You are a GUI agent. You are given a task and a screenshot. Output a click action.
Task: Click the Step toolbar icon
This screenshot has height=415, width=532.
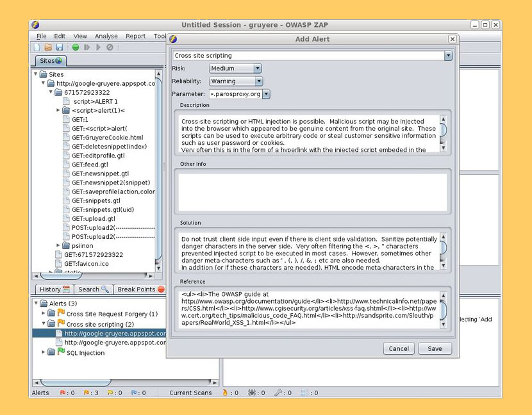[87, 47]
